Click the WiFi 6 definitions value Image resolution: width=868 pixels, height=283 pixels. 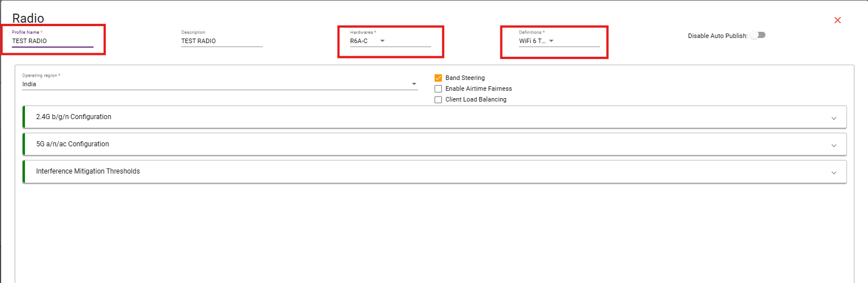532,41
